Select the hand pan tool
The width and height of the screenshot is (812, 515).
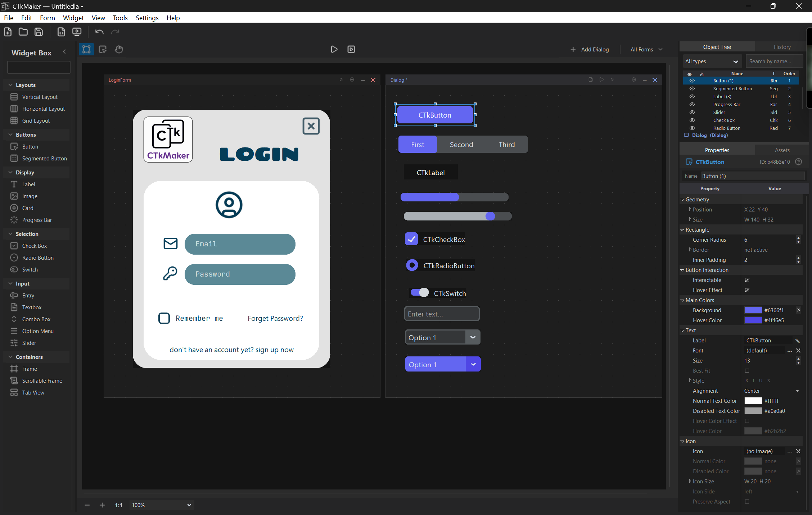pyautogui.click(x=119, y=49)
